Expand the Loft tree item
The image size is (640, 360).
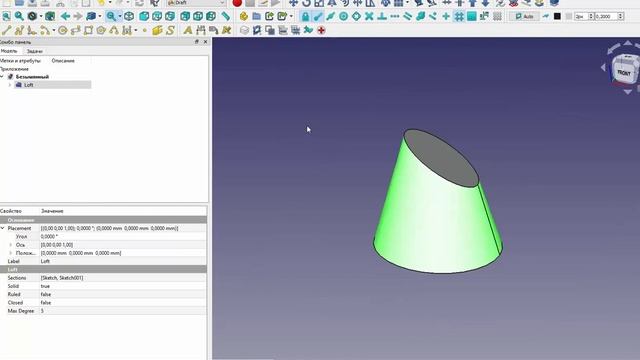tap(10, 85)
